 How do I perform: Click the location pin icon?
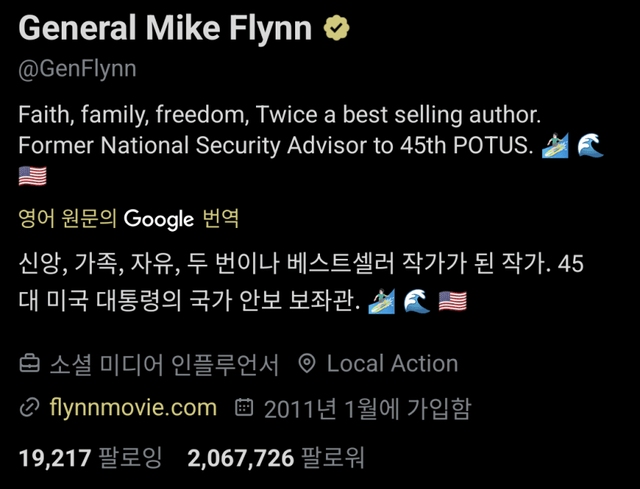(x=307, y=364)
